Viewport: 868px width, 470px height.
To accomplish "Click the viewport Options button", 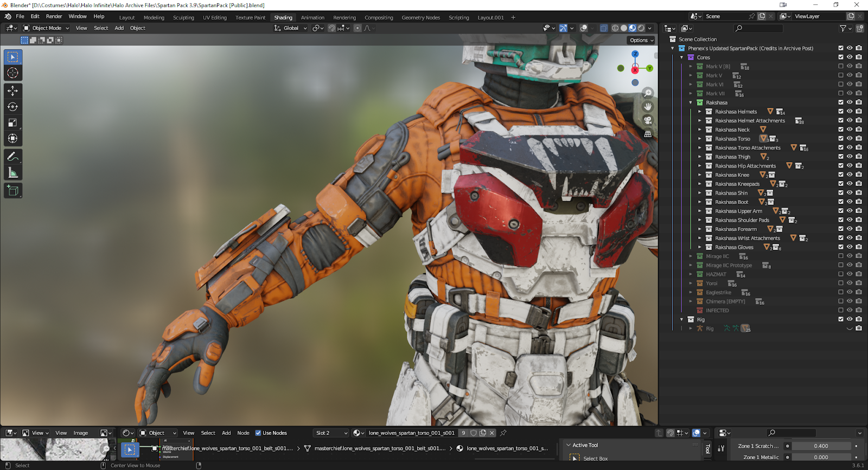I will (641, 40).
